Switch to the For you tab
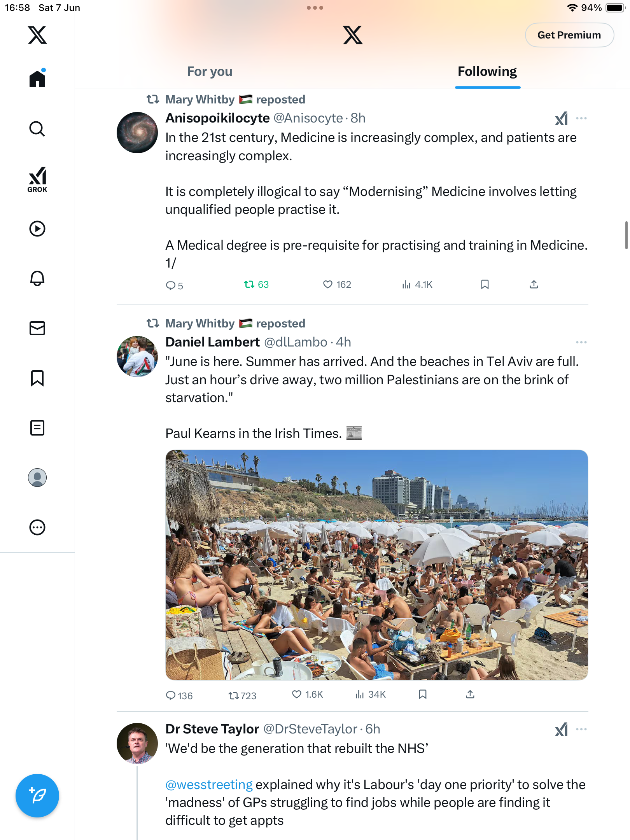 (210, 72)
